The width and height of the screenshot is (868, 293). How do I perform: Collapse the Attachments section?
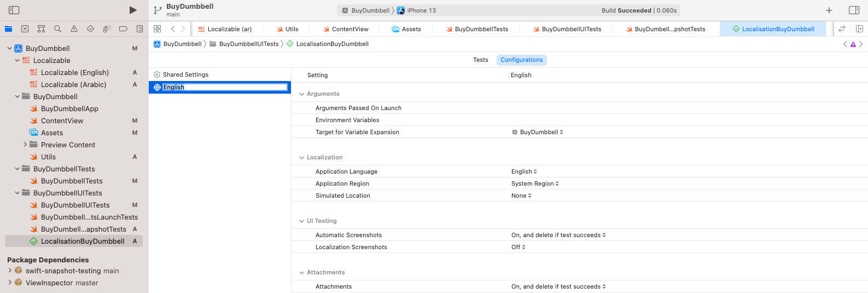[x=301, y=272]
